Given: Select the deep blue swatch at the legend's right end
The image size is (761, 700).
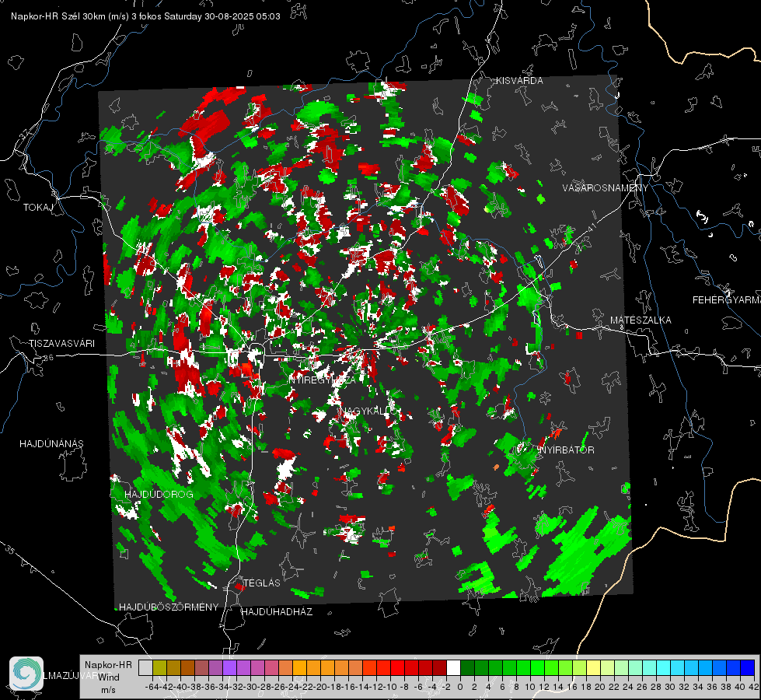Looking at the screenshot, I should point(748,667).
